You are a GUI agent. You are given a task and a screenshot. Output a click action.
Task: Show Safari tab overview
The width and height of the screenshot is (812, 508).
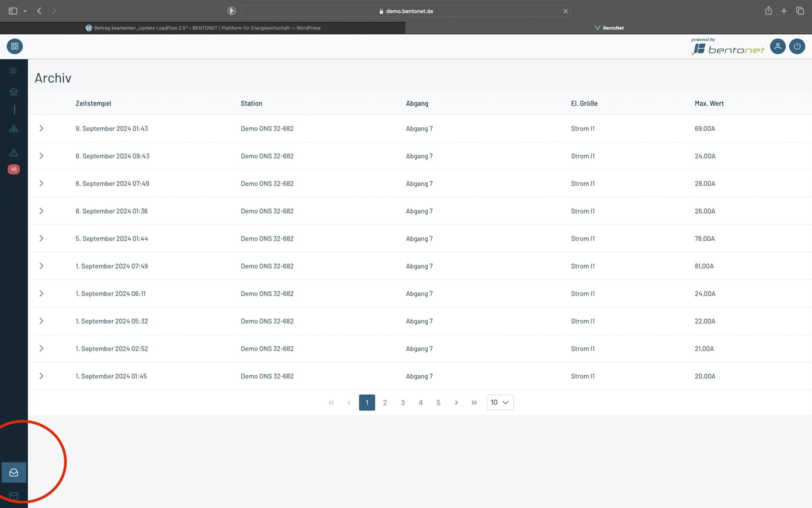[x=800, y=11]
